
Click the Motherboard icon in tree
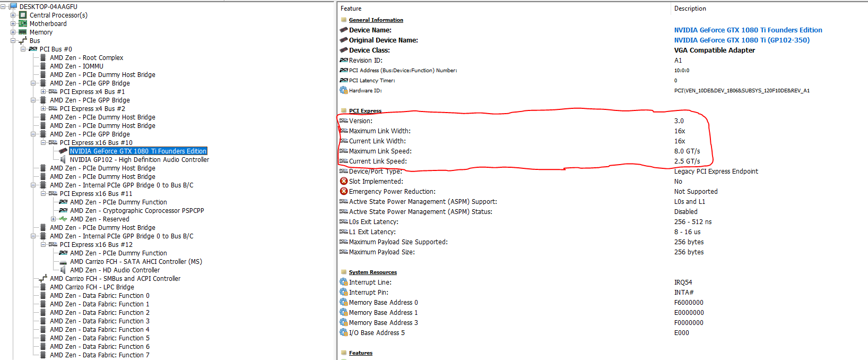pyautogui.click(x=23, y=23)
